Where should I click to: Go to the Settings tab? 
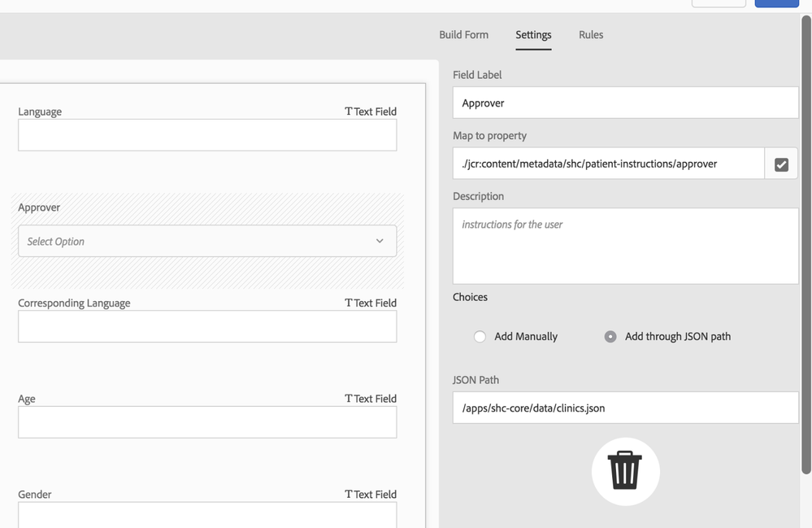tap(533, 35)
